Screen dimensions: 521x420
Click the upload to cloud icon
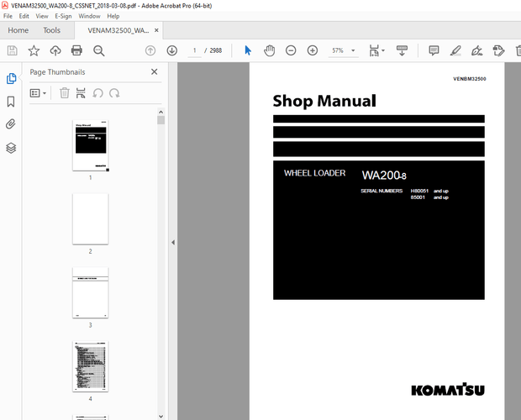pos(55,50)
